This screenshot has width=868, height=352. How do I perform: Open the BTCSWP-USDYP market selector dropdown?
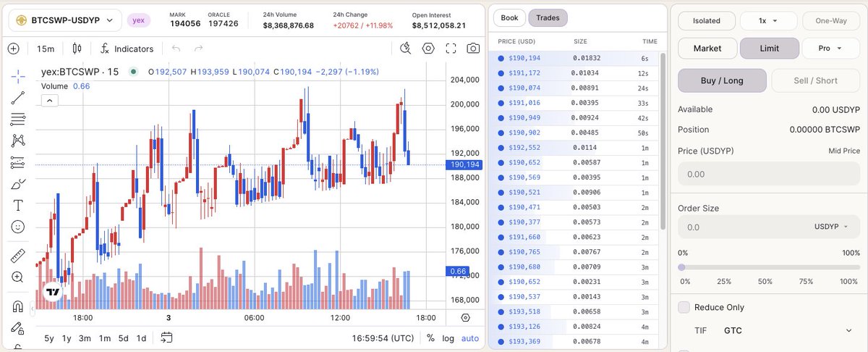tap(64, 20)
